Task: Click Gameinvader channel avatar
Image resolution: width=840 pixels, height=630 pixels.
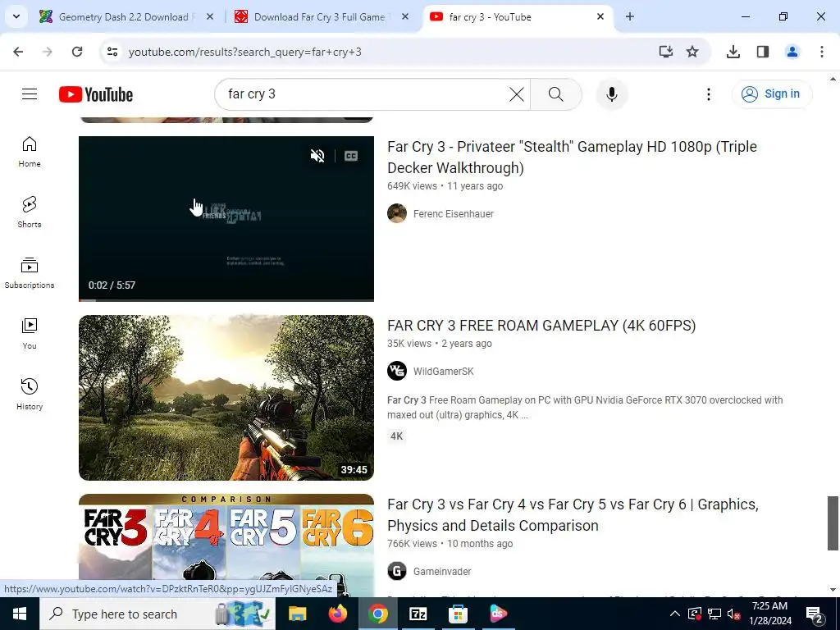Action: pyautogui.click(x=397, y=571)
